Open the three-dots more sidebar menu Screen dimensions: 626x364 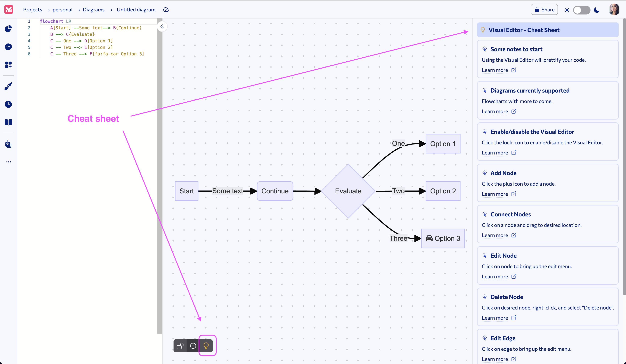(x=9, y=162)
